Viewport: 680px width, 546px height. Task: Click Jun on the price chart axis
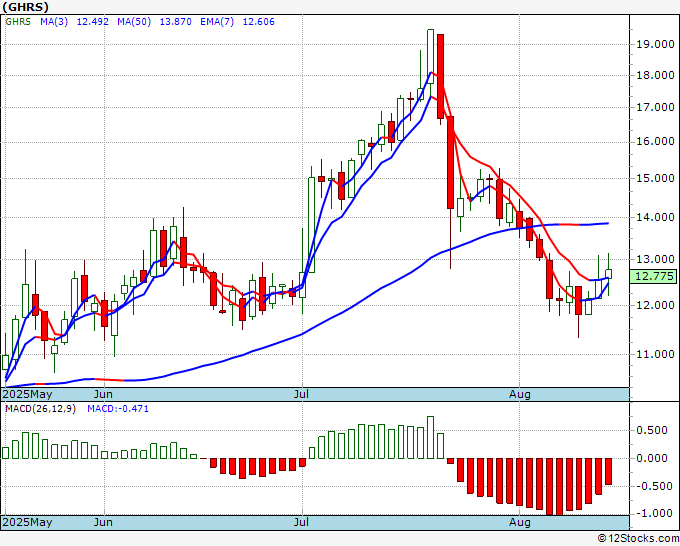[103, 394]
